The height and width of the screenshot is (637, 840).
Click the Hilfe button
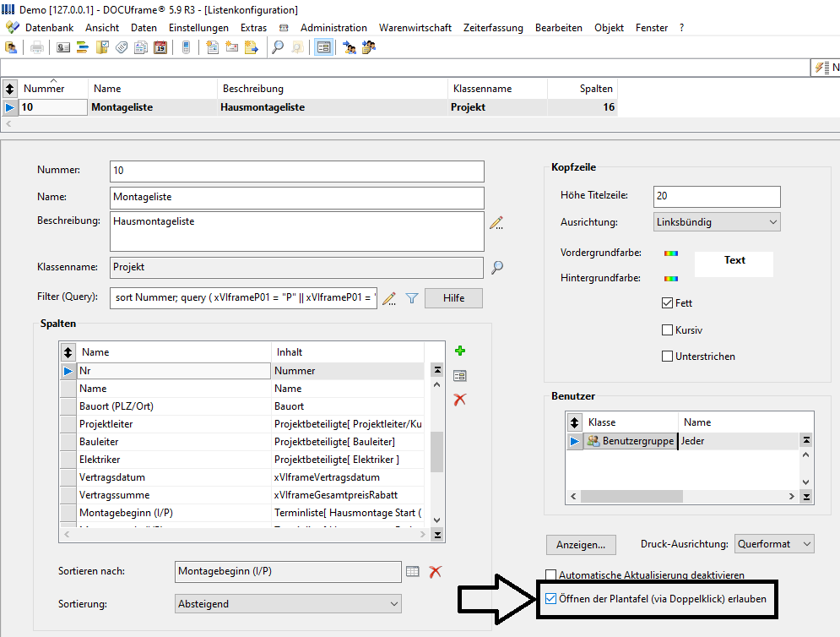click(x=453, y=298)
